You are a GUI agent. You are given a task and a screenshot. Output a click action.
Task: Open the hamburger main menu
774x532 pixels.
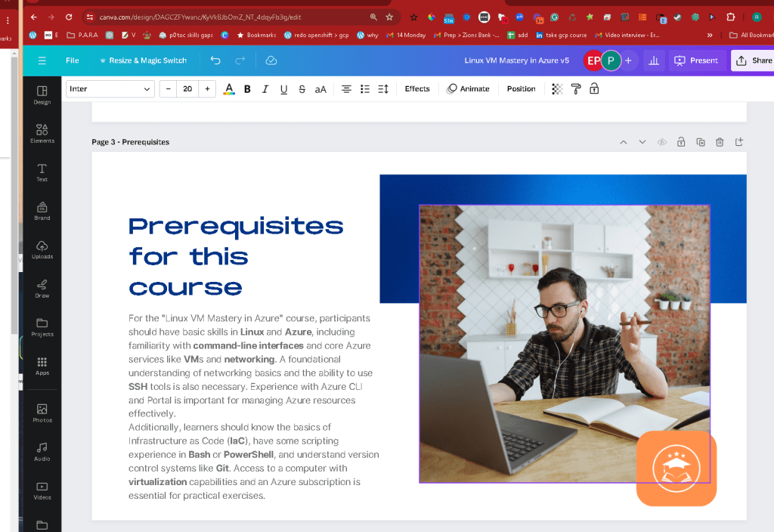coord(42,60)
